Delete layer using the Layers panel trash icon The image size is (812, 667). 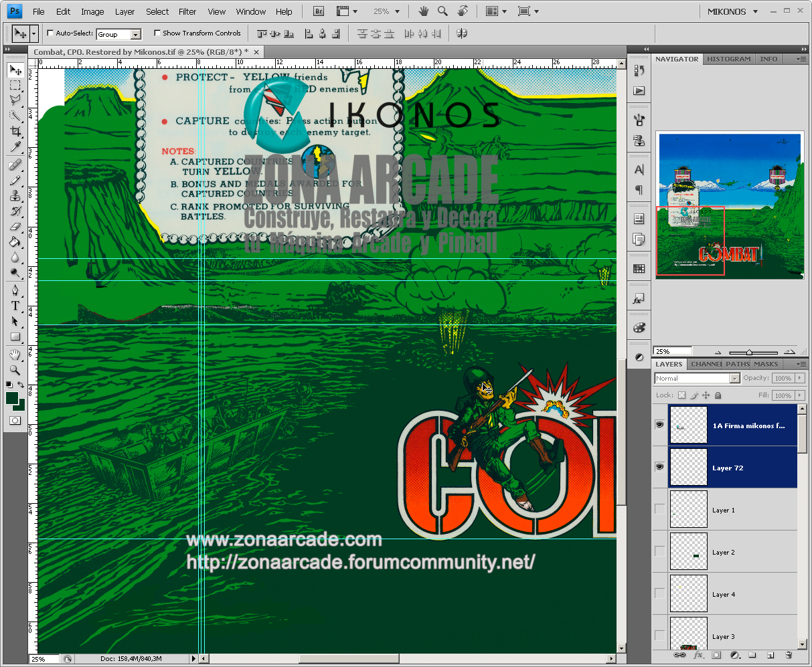click(x=789, y=655)
